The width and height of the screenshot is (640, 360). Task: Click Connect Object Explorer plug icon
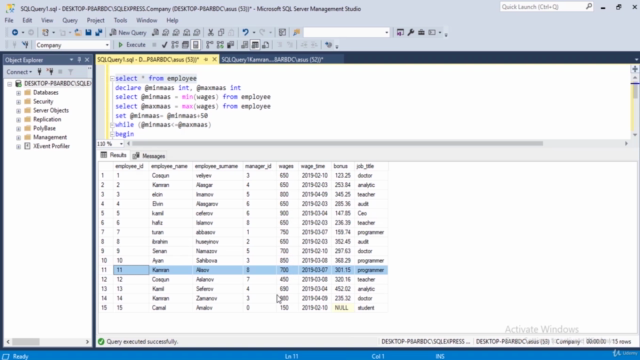[x=40, y=72]
